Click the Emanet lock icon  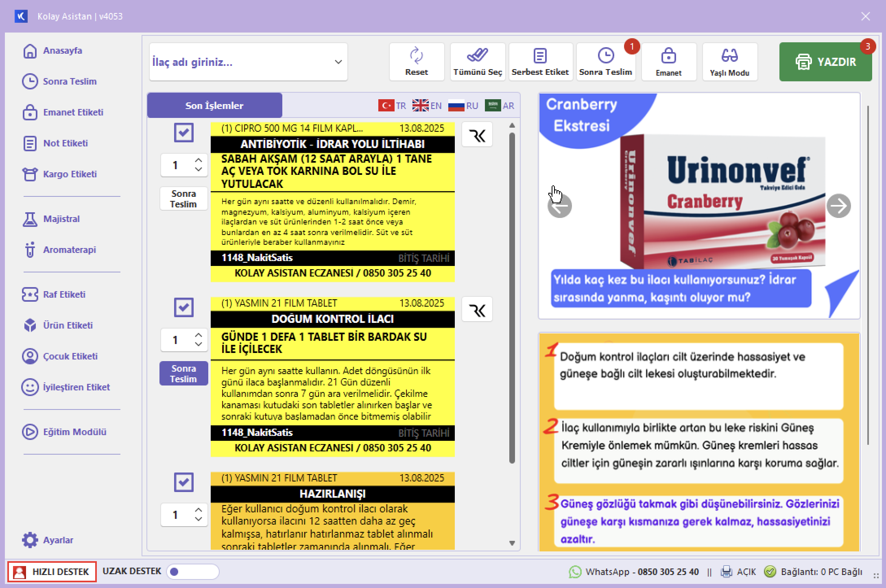point(668,61)
